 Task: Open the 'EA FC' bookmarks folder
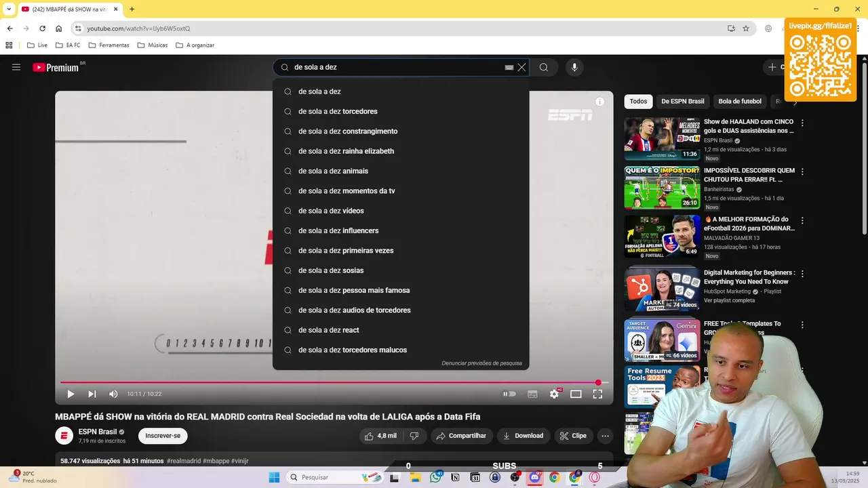coord(68,45)
